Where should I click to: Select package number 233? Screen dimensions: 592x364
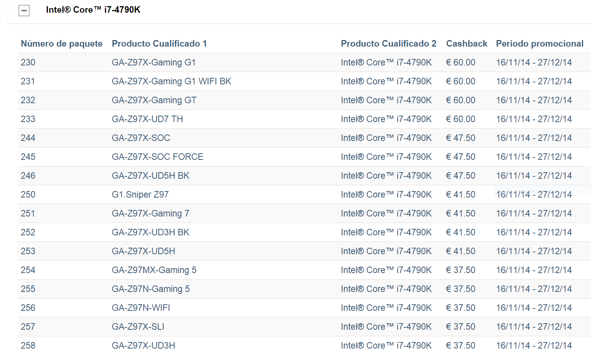[x=28, y=119]
